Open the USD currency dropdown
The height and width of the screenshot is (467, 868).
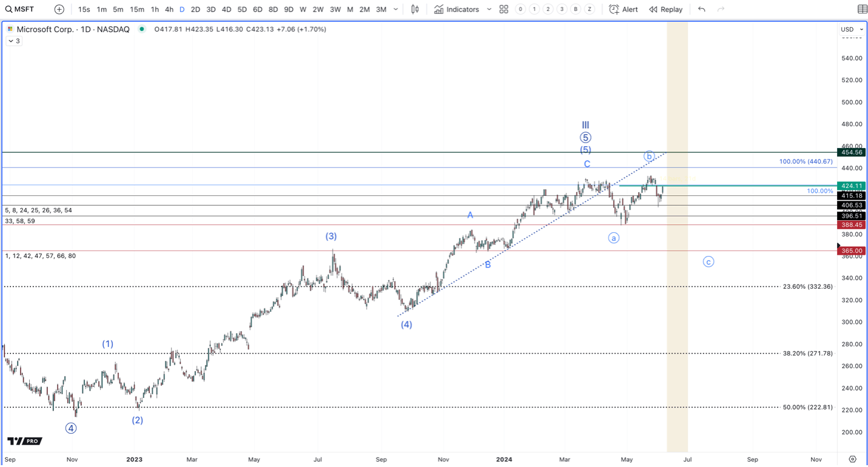pos(852,29)
